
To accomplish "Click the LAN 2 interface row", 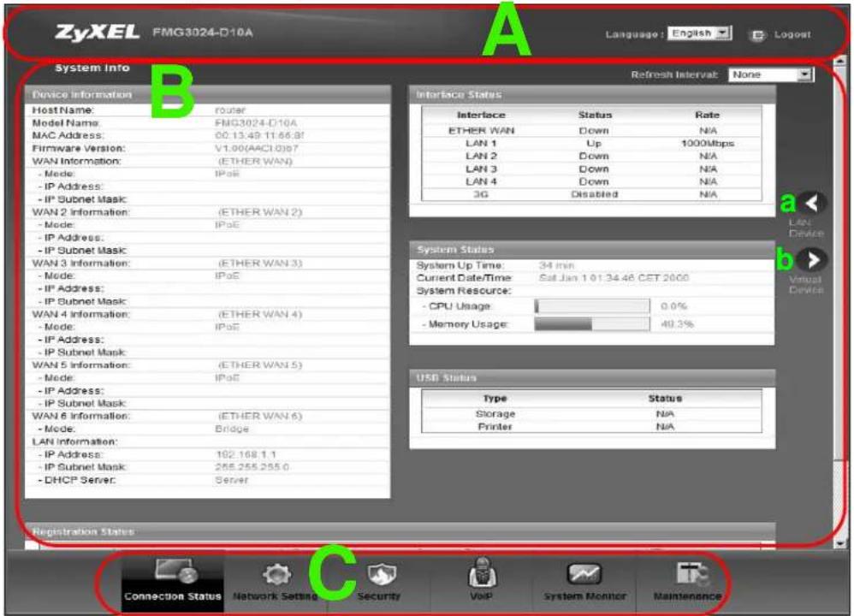I will point(591,157).
